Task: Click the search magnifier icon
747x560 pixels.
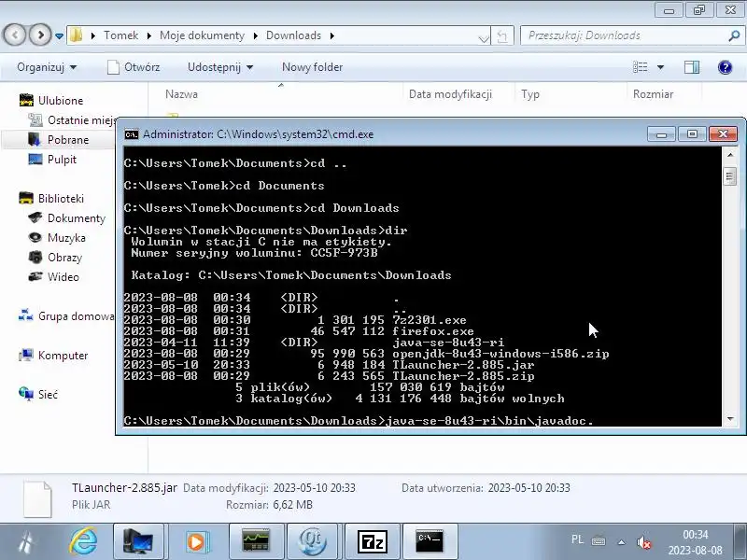Action: [x=734, y=35]
